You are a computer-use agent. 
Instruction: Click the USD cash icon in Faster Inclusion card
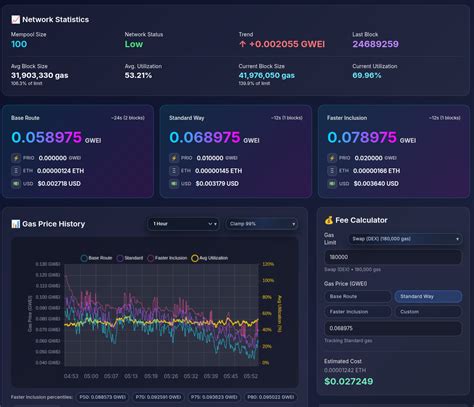[x=332, y=183]
